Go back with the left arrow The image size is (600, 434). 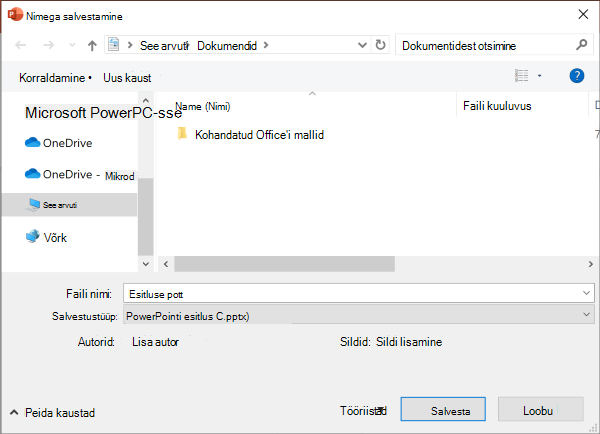click(x=21, y=46)
